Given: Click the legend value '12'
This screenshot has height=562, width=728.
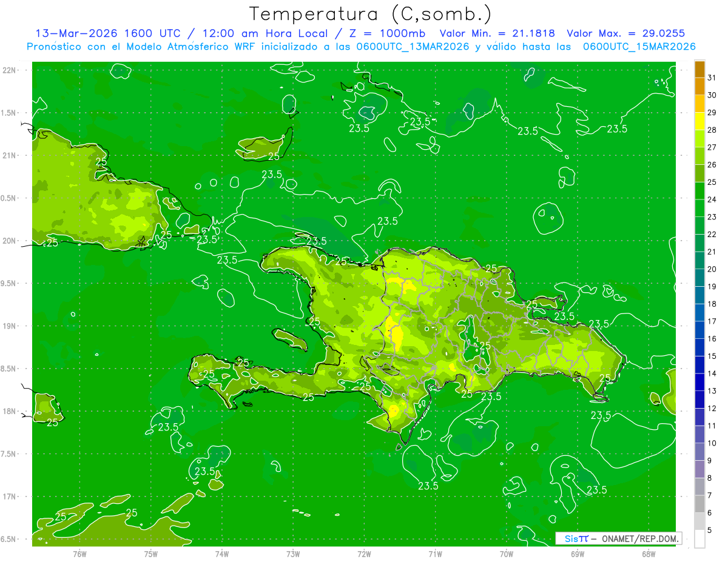Looking at the screenshot, I should click(x=712, y=409).
